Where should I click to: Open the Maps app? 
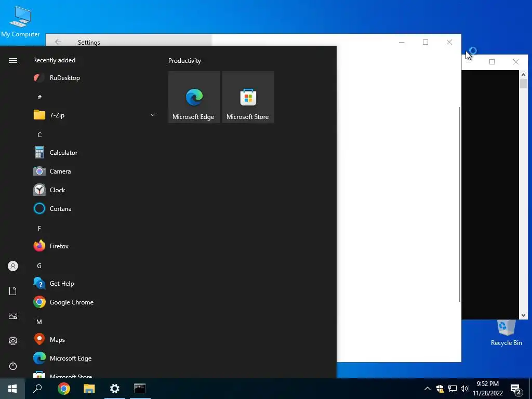point(95,339)
